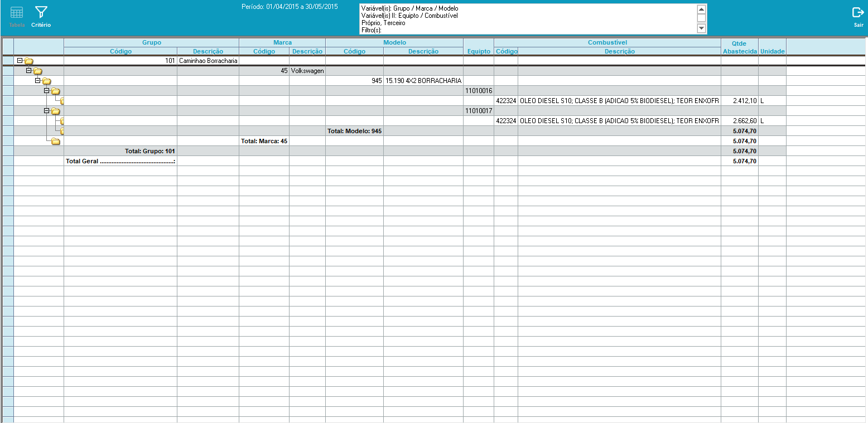Image resolution: width=868 pixels, height=423 pixels.
Task: Collapse the model 945 tree node
Action: 38,81
